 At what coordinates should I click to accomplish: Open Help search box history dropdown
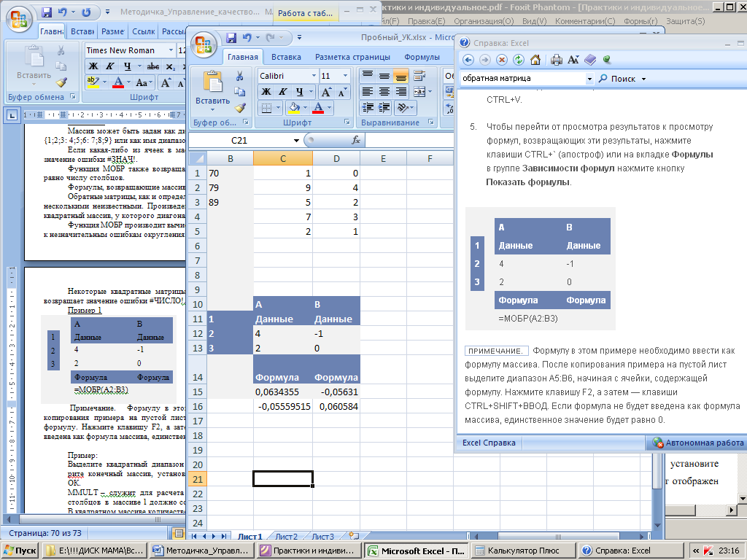point(589,79)
